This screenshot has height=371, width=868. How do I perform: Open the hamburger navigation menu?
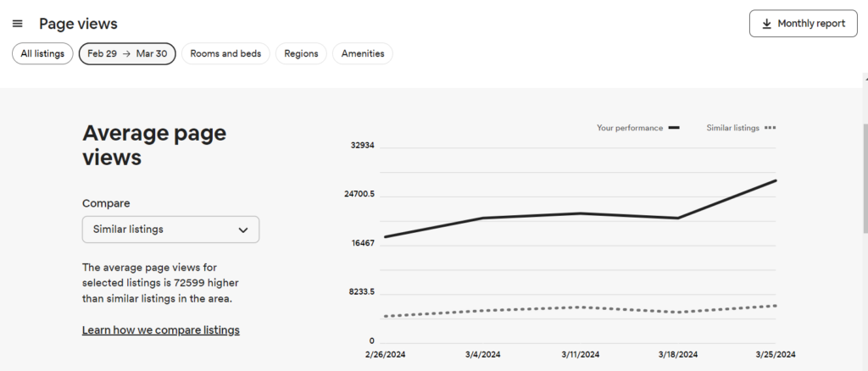coord(18,24)
